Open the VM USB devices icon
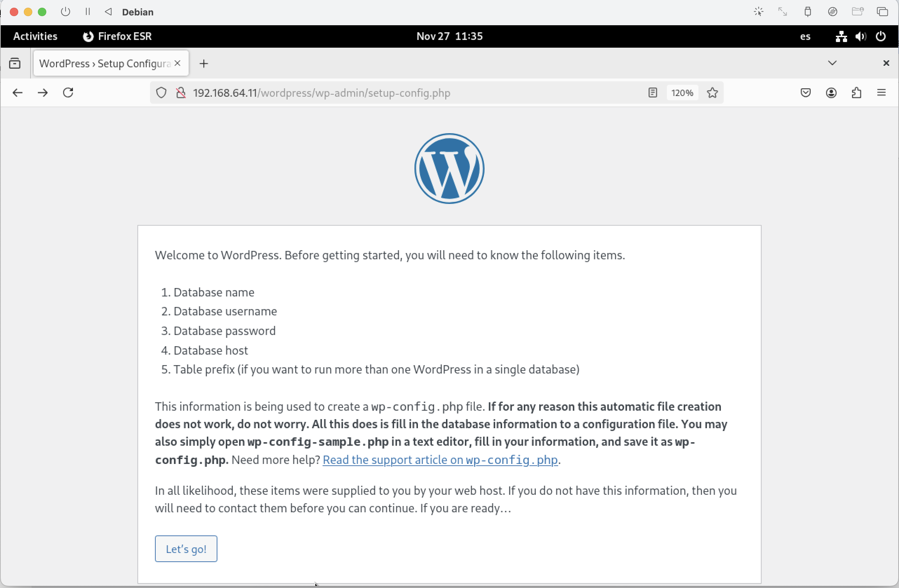Viewport: 899px width, 588px height. [807, 12]
